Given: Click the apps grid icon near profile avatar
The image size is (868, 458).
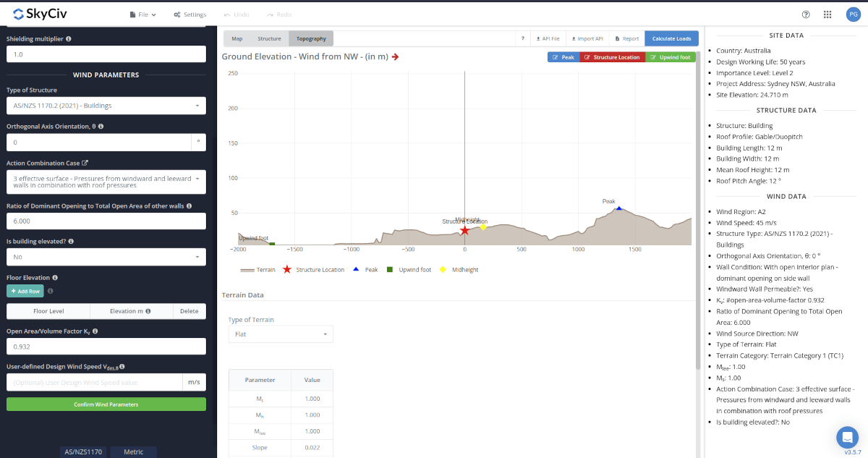Looking at the screenshot, I should click(827, 14).
